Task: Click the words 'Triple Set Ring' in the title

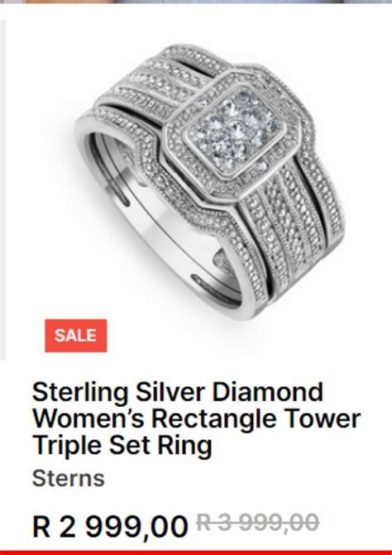Action: (x=122, y=445)
